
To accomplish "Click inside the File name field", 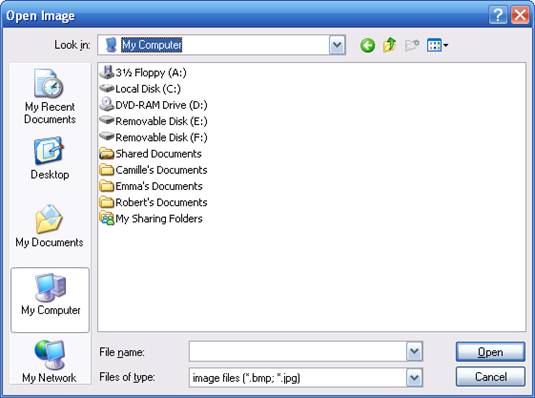I will coord(298,351).
